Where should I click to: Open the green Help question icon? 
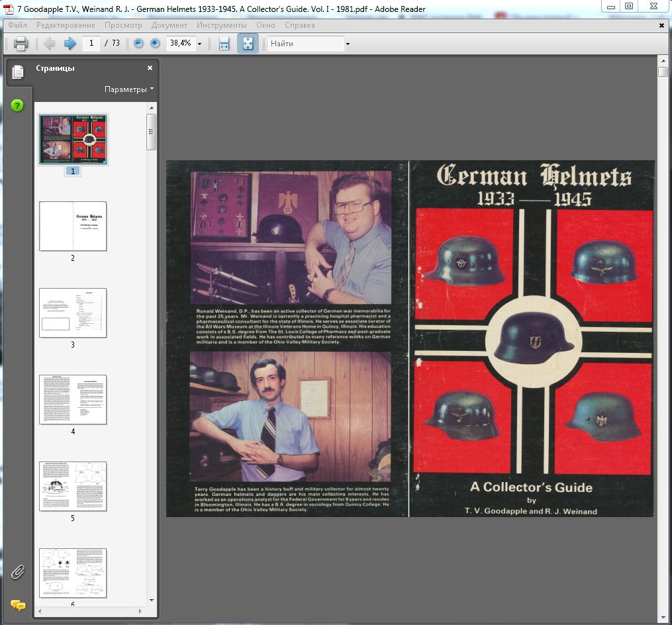[x=17, y=105]
